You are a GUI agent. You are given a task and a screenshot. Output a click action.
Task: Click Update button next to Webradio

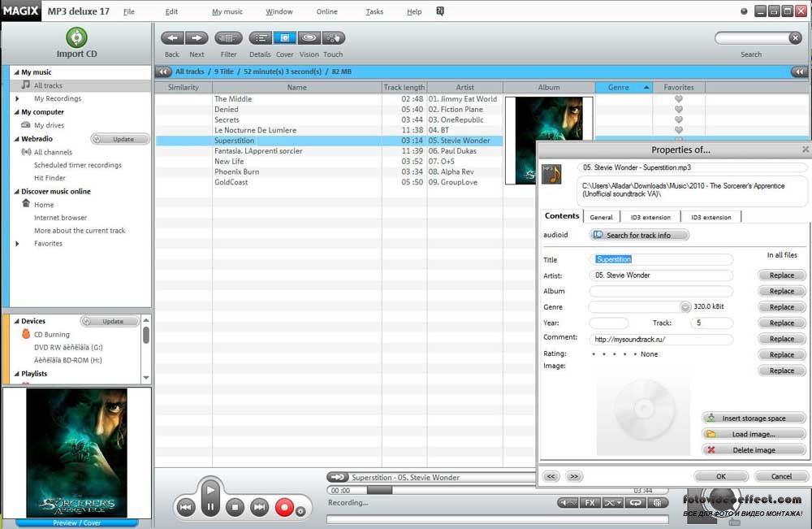[120, 139]
